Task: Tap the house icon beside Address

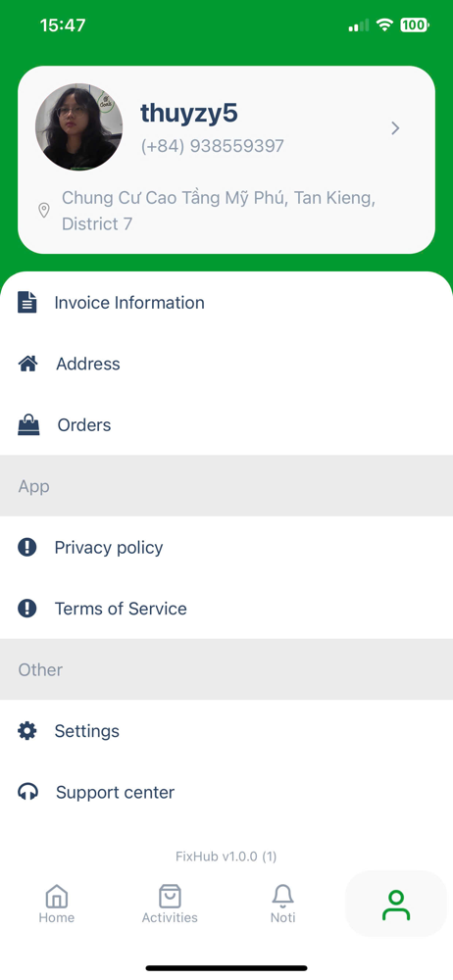Action: [27, 364]
